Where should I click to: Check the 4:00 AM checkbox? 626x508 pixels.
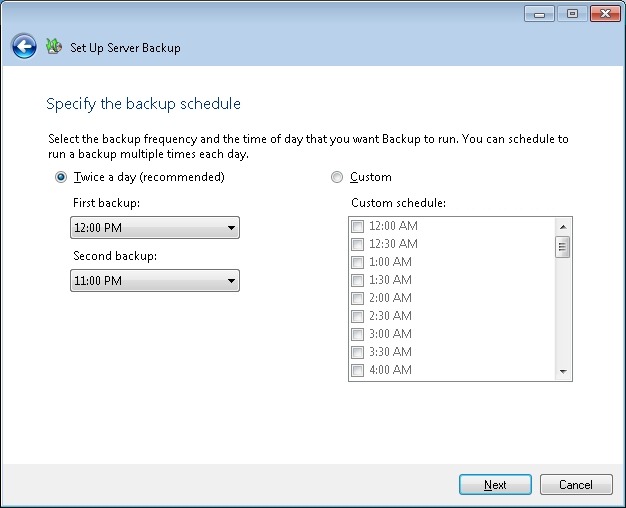tap(357, 370)
